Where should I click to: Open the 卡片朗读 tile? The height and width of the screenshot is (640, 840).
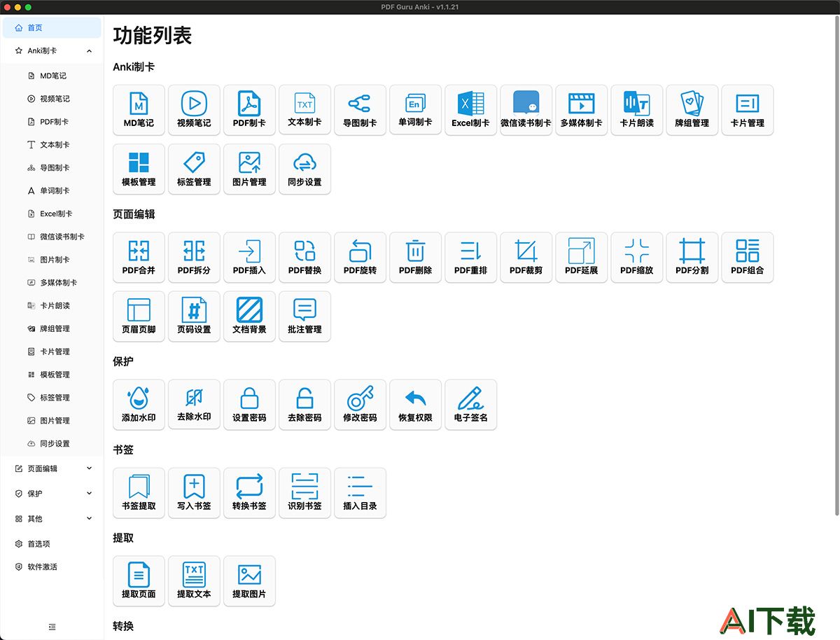click(x=636, y=110)
